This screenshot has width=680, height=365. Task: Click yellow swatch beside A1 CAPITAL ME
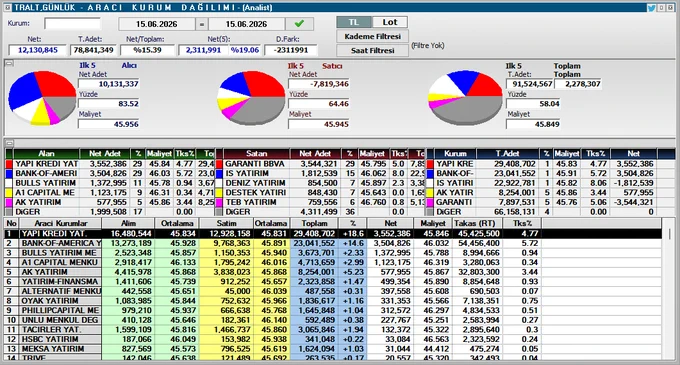coord(9,193)
